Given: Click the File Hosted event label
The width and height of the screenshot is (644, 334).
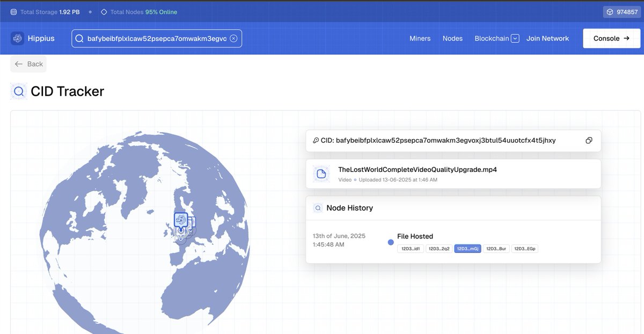Looking at the screenshot, I should [x=415, y=236].
